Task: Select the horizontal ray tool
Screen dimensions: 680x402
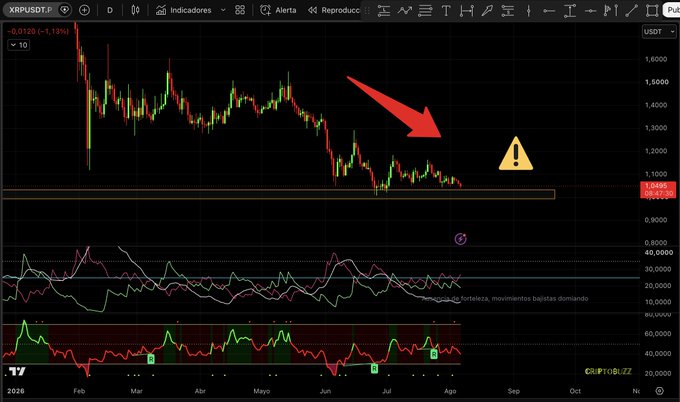Action: coord(549,10)
